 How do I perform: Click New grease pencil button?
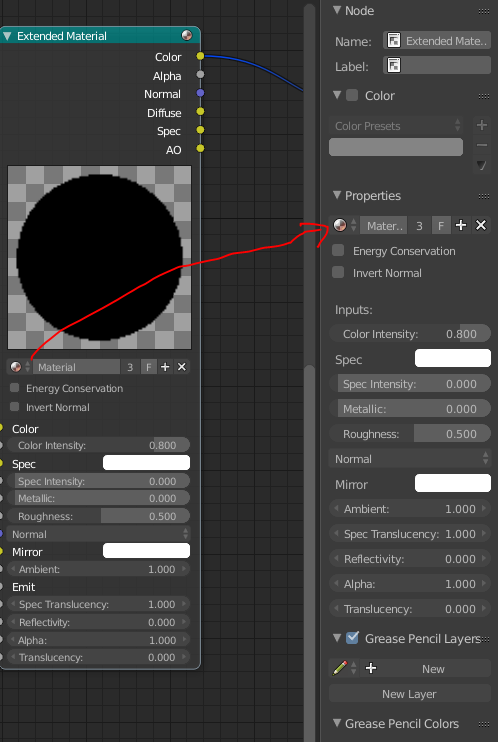pyautogui.click(x=425, y=668)
